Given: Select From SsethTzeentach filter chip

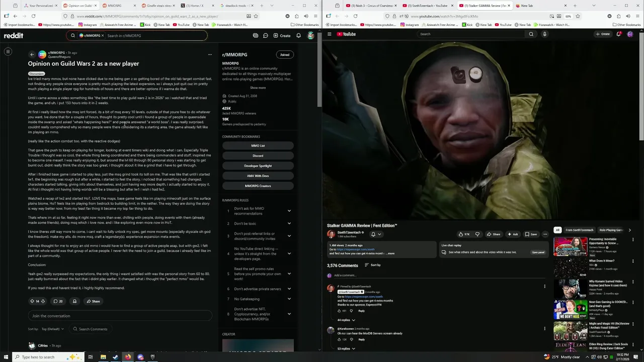Looking at the screenshot, I should pyautogui.click(x=579, y=230).
